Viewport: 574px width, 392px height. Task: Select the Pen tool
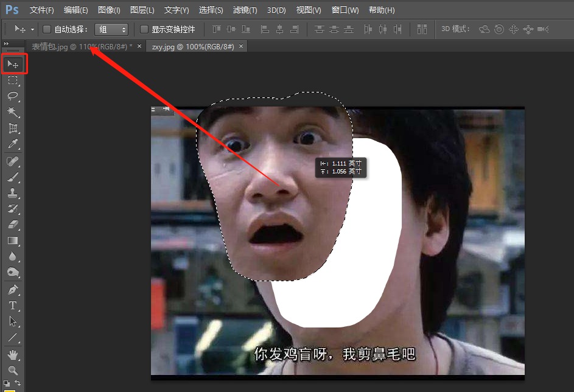[x=13, y=291]
